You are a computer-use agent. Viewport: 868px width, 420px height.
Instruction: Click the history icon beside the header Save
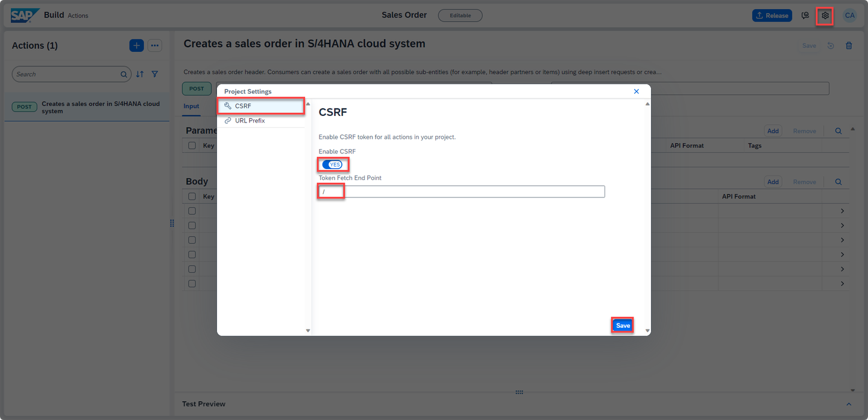831,45
